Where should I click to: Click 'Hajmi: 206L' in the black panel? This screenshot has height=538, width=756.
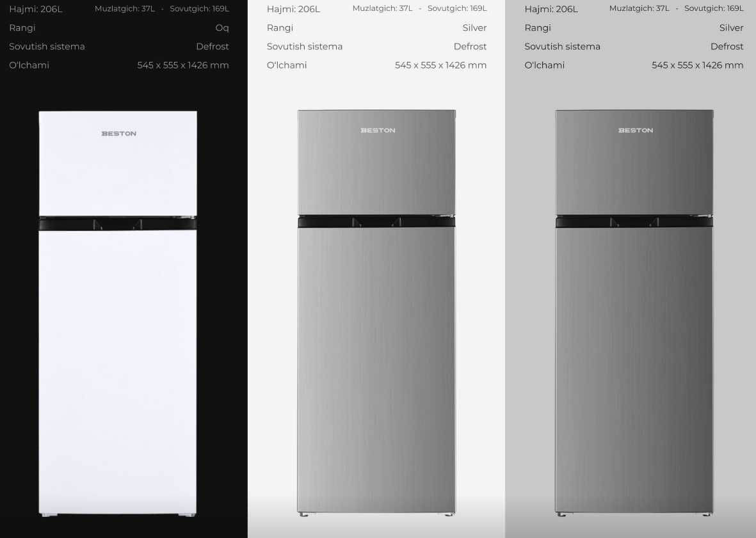pyautogui.click(x=36, y=9)
